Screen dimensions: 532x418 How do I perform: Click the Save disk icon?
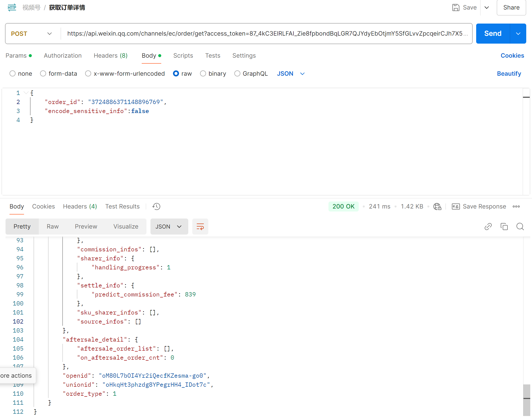coord(456,8)
